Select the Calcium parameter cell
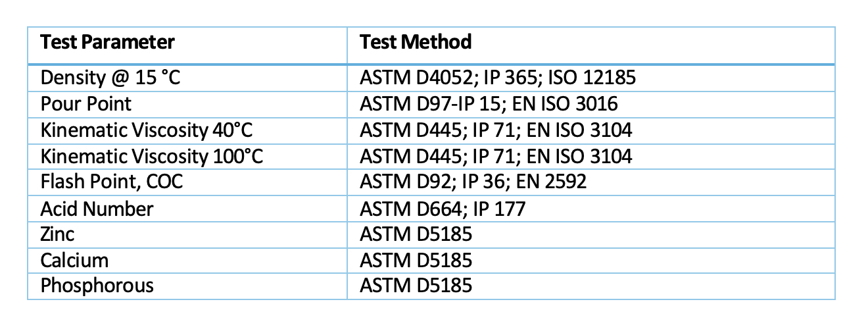 pyautogui.click(x=74, y=260)
